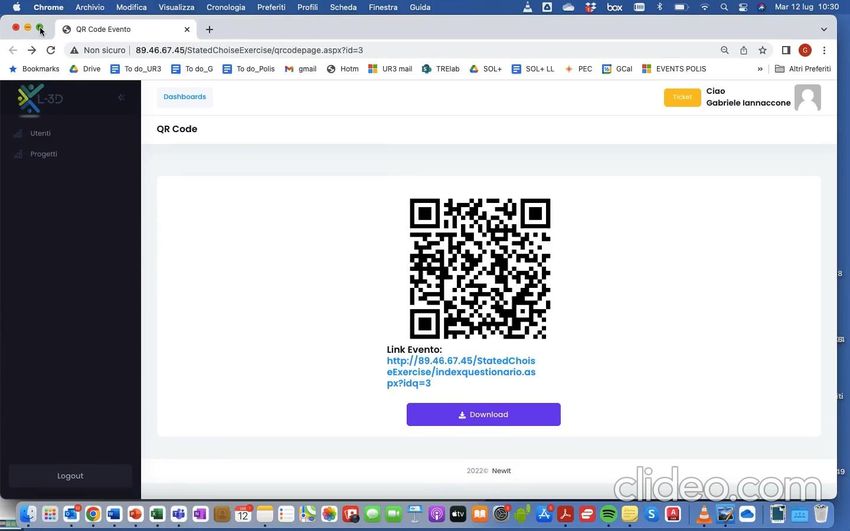The width and height of the screenshot is (850, 531).
Task: Bookmark this page with the star icon
Action: (763, 50)
